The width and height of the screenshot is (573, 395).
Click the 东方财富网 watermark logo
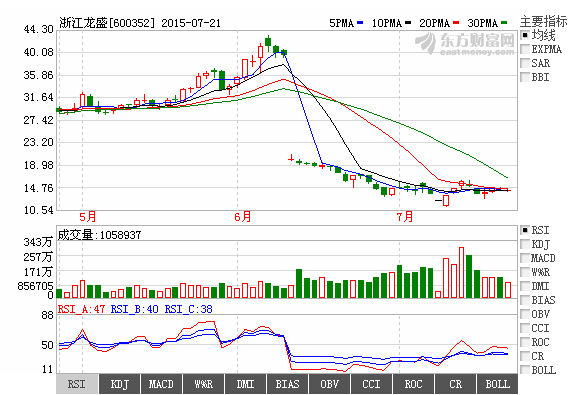(x=465, y=43)
